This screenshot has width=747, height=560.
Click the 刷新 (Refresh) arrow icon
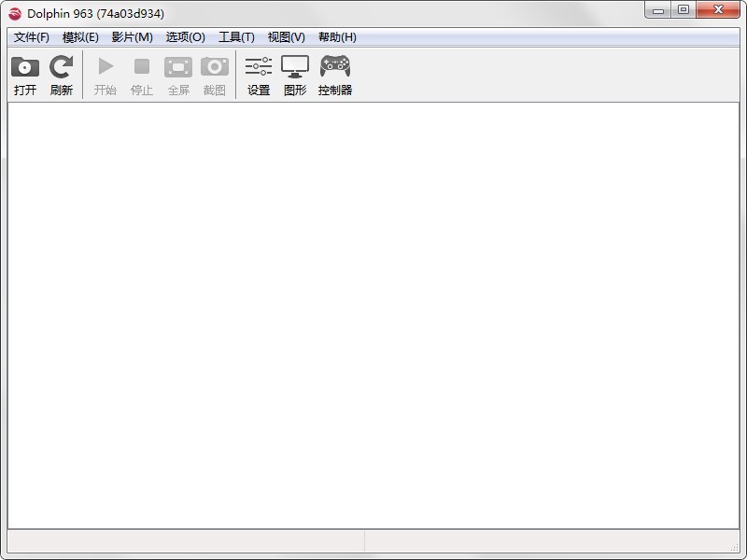pyautogui.click(x=62, y=66)
